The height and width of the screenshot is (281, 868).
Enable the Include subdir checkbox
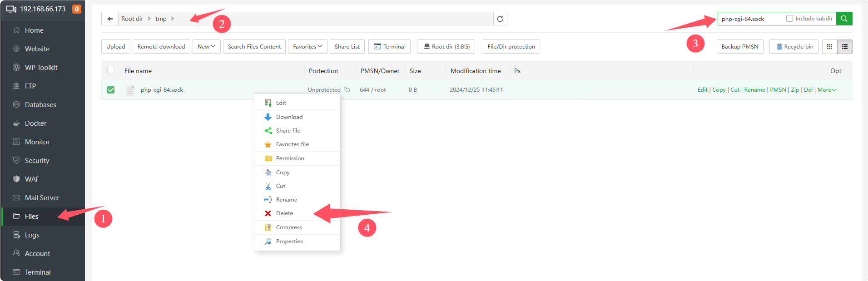789,19
